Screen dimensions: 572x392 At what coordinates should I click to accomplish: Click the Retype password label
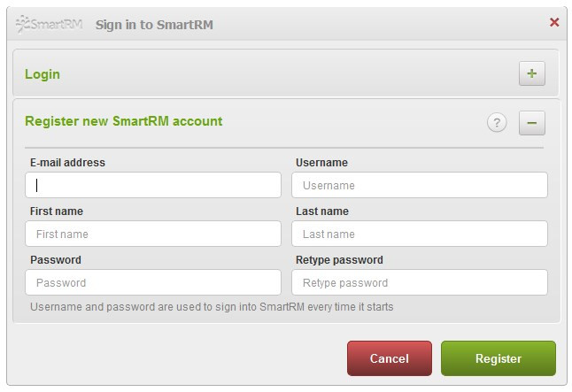coord(339,260)
